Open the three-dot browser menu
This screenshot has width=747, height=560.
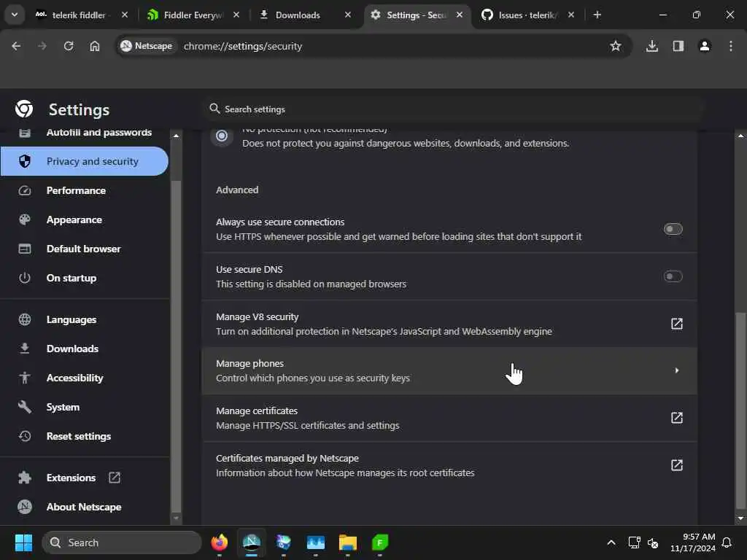731,46
